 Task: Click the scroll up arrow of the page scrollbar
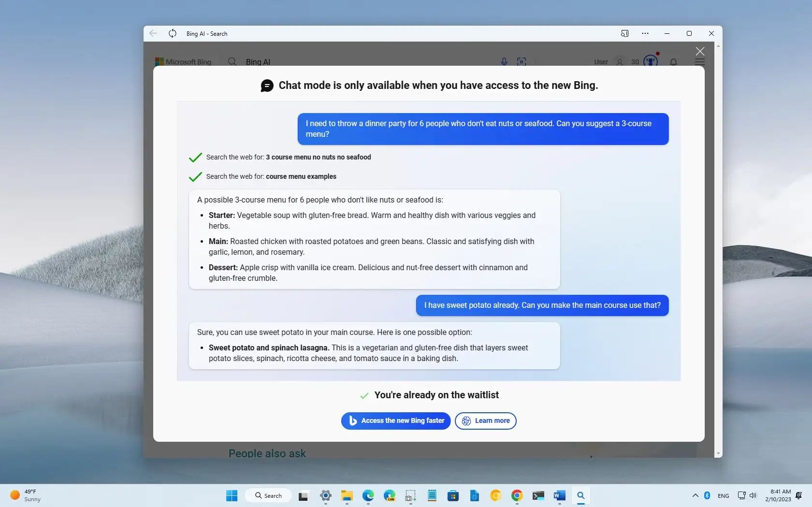pos(718,45)
